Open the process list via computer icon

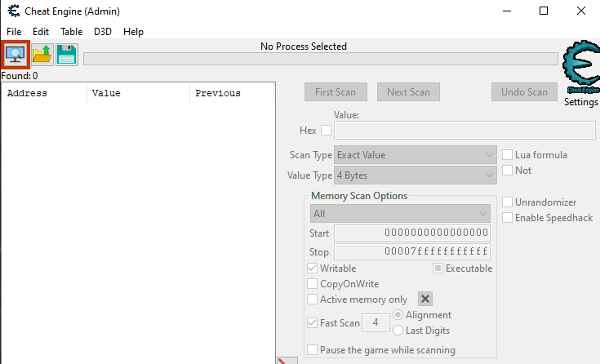click(x=16, y=55)
